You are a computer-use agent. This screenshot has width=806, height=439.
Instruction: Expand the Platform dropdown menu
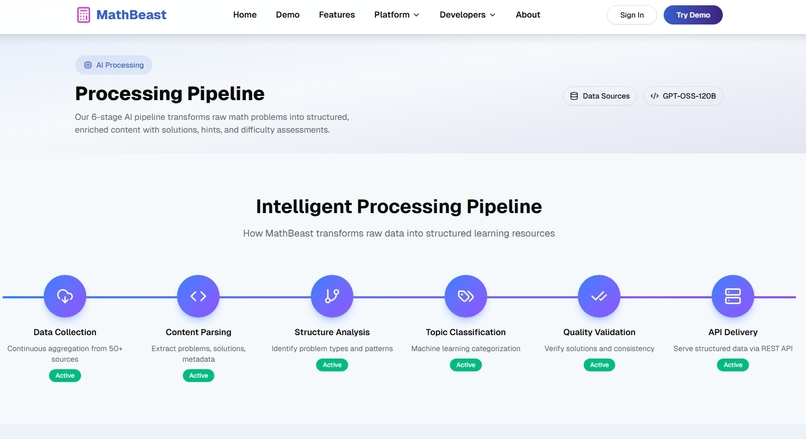396,15
